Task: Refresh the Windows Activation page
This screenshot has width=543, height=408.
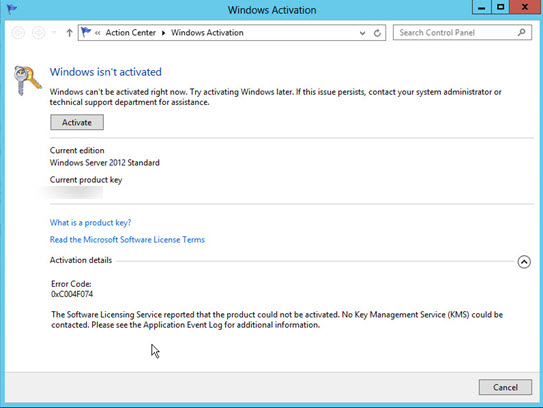Action: [377, 33]
